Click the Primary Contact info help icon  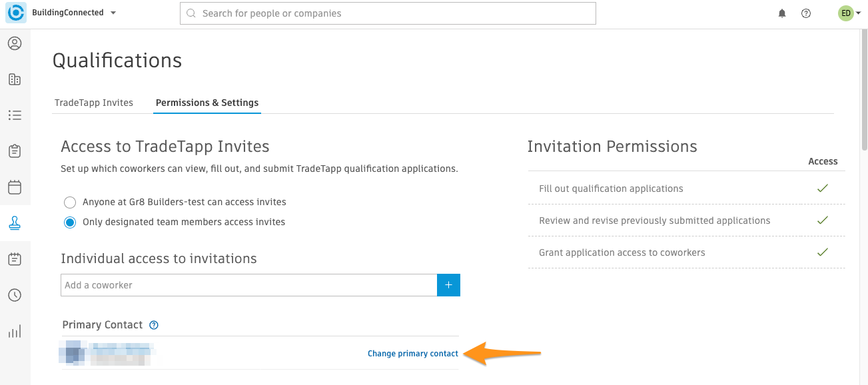click(x=154, y=325)
